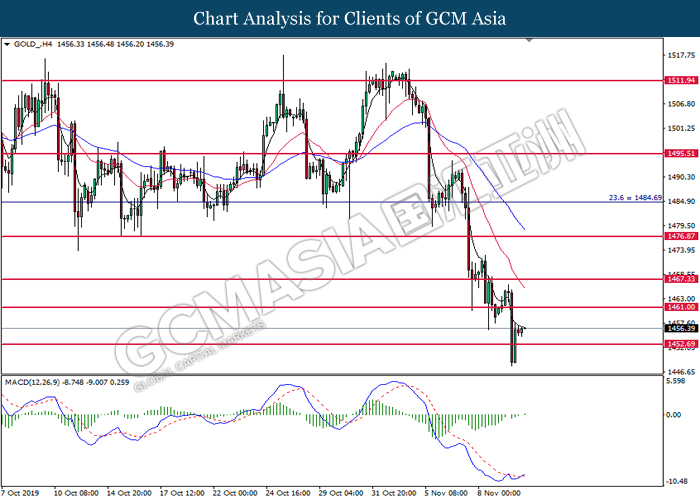The width and height of the screenshot is (700, 500).
Task: Click the 1463.00 price axis value
Action: coord(681,298)
